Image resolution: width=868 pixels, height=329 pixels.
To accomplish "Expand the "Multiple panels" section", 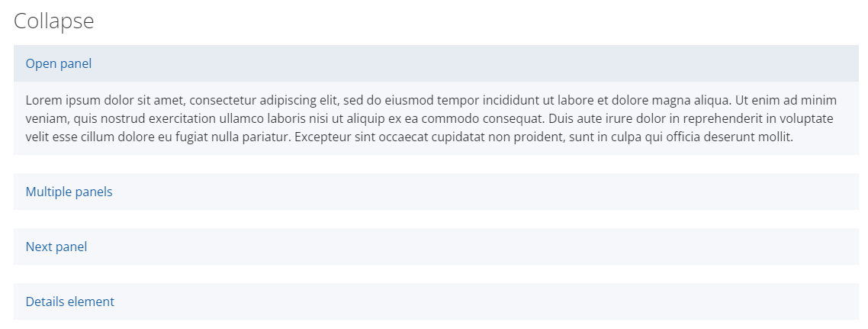I will coord(69,192).
